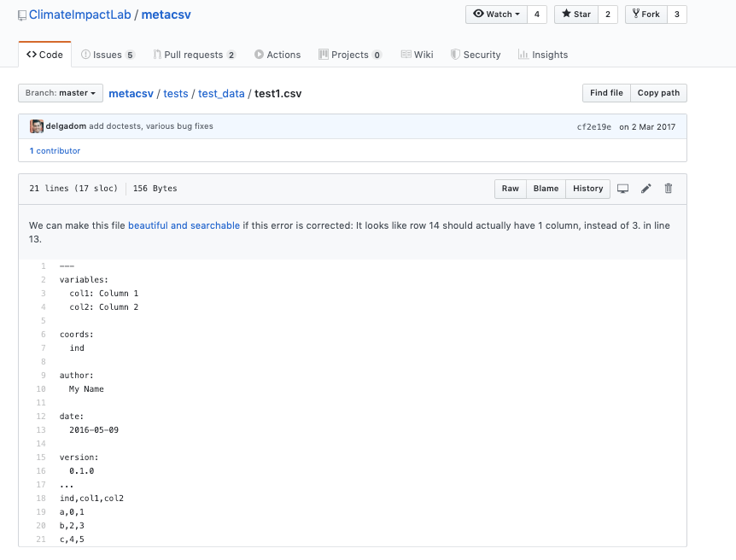The width and height of the screenshot is (736, 560).
Task: Click the 'b,2,3' data row
Action: click(x=72, y=526)
